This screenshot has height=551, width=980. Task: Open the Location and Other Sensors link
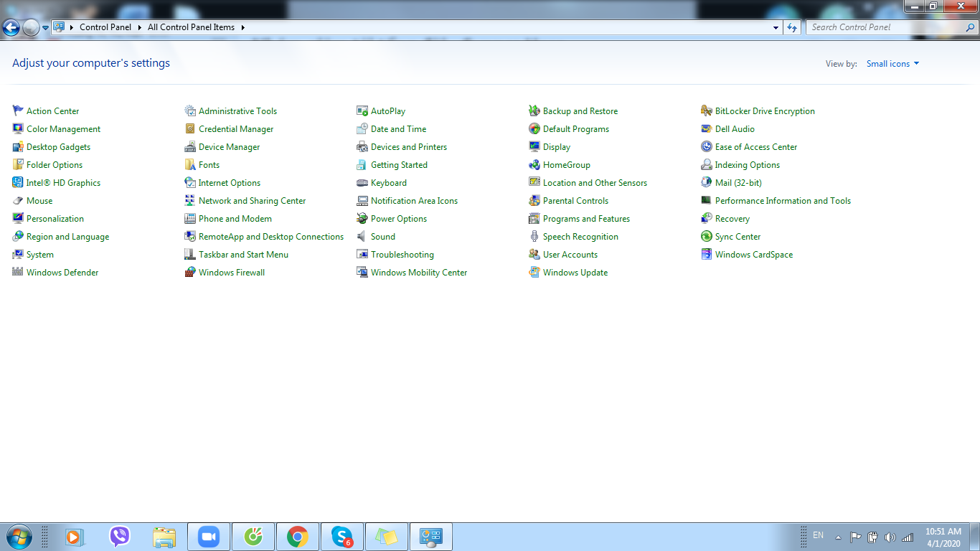point(595,183)
